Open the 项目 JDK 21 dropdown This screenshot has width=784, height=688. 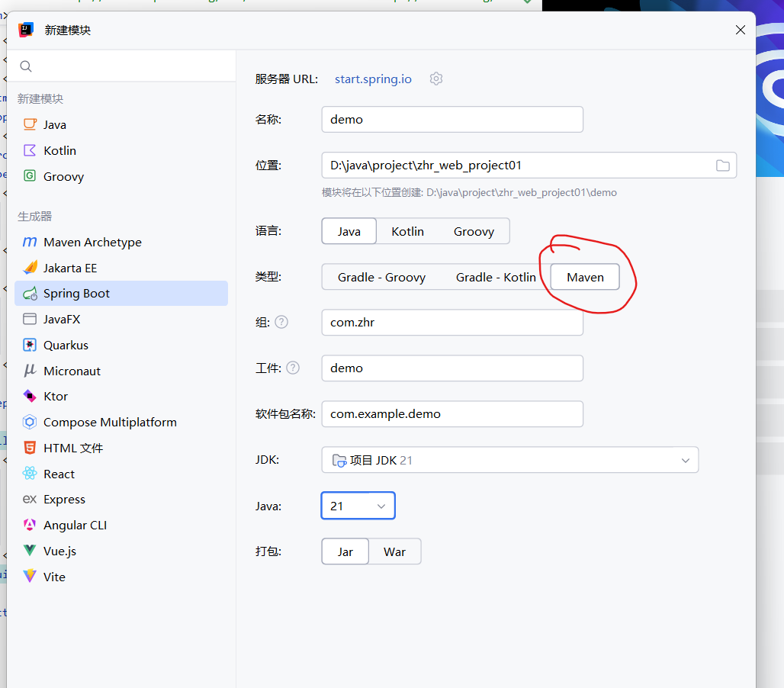pyautogui.click(x=510, y=460)
